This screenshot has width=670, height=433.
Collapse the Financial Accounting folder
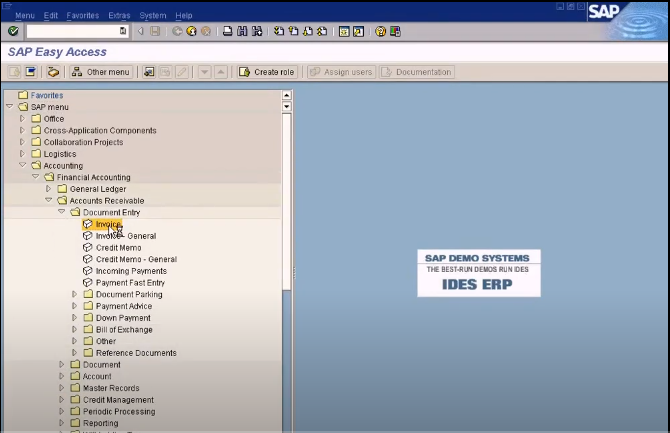[35, 177]
